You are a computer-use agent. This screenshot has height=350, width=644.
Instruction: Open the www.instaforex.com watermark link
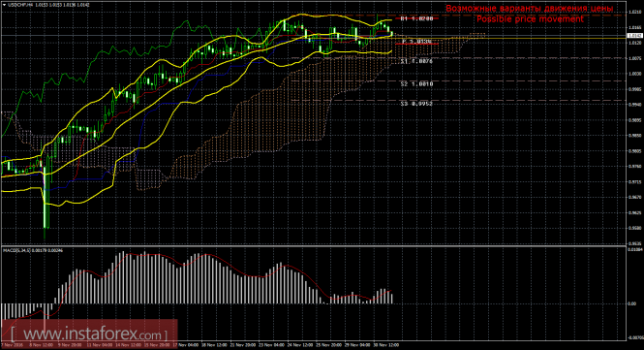click(x=89, y=334)
